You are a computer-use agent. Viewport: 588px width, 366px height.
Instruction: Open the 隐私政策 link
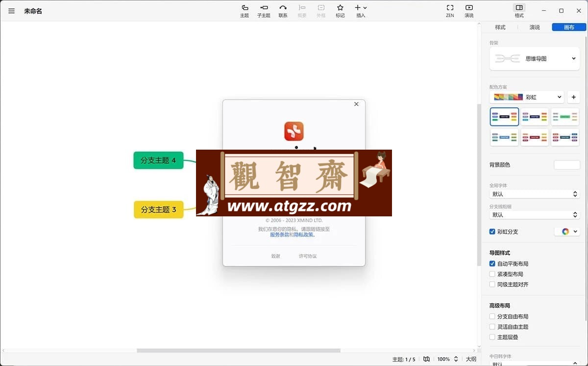(303, 235)
